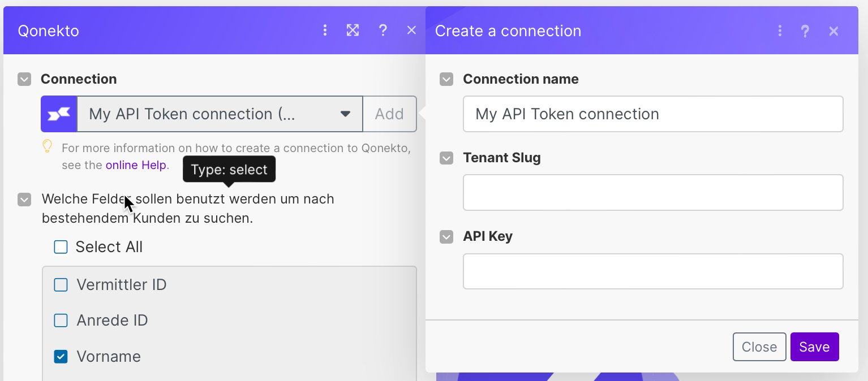Collapse the Welche Felder section
The height and width of the screenshot is (381, 868).
(x=24, y=200)
